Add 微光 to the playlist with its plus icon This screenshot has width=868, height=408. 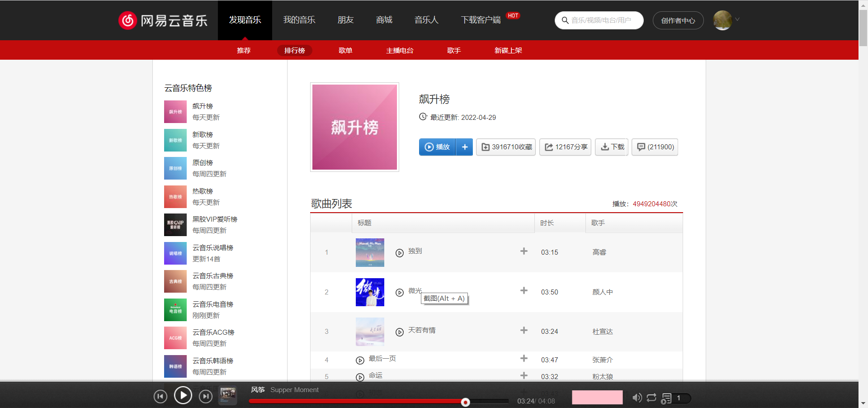pyautogui.click(x=524, y=290)
